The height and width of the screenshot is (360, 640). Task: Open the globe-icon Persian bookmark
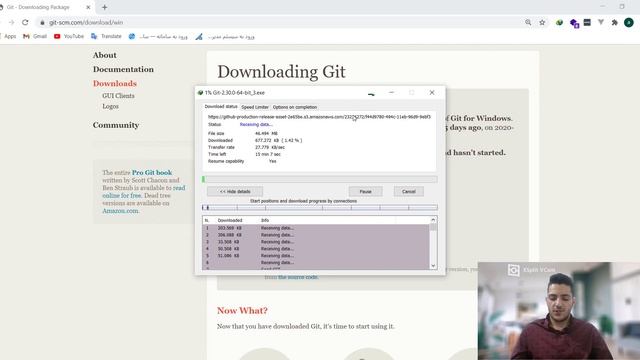point(158,36)
